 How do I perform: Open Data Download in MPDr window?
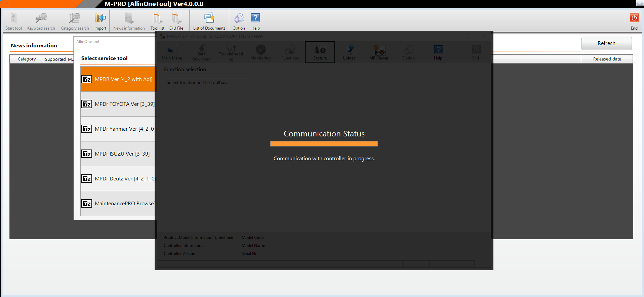point(201,52)
